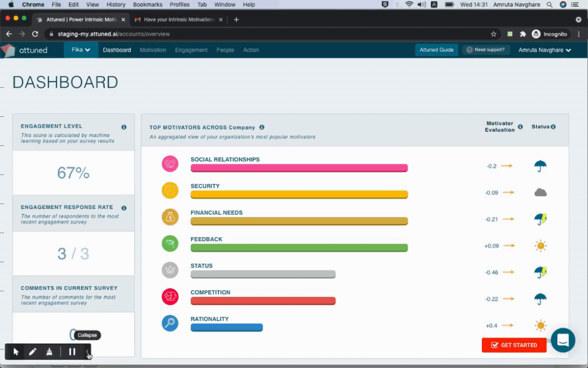This screenshot has width=588, height=368.
Task: Click cloud status icon for Security
Action: (x=540, y=193)
